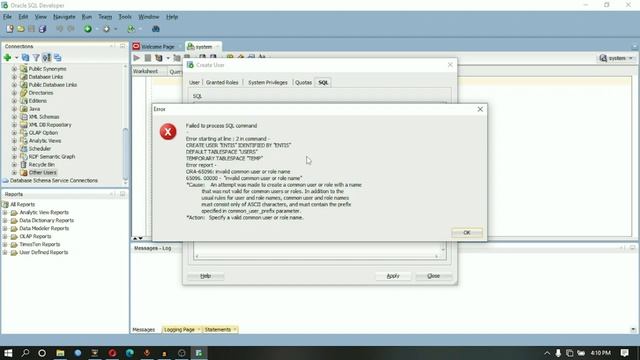Expand the Directories tree node
This screenshot has height=360, width=640.
14,93
